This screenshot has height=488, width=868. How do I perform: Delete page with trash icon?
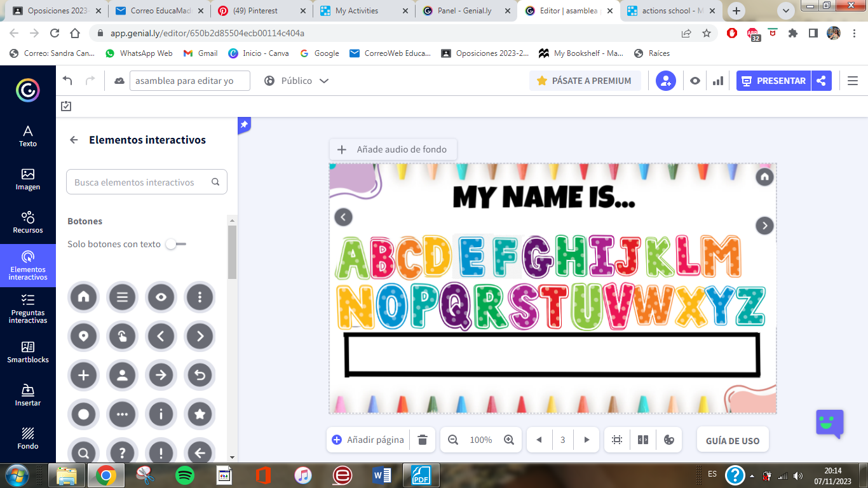423,440
